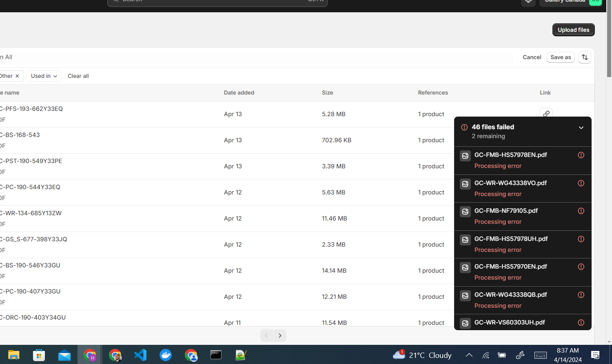
Task: Open the GC-PC-190-544Y33EQ file row
Action: coord(297,192)
